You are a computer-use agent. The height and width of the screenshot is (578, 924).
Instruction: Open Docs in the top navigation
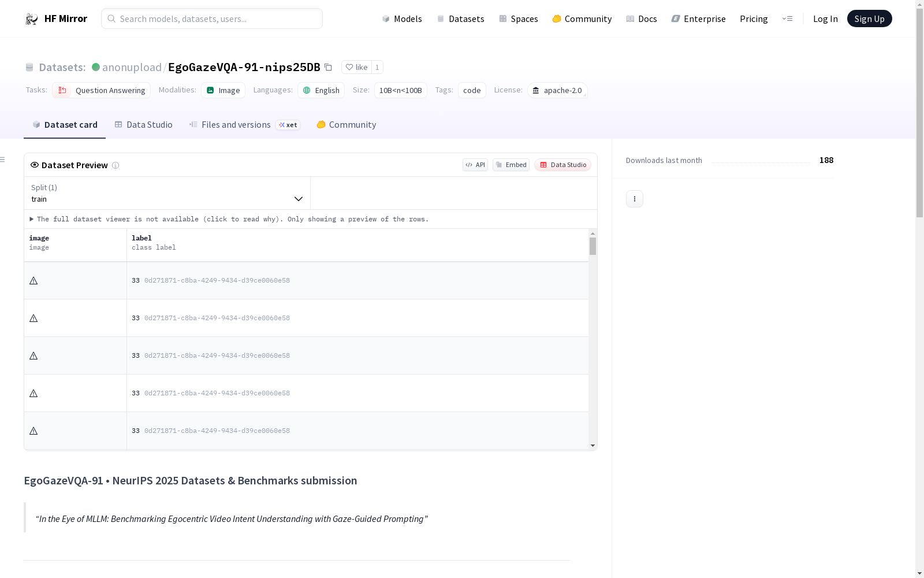pyautogui.click(x=642, y=18)
